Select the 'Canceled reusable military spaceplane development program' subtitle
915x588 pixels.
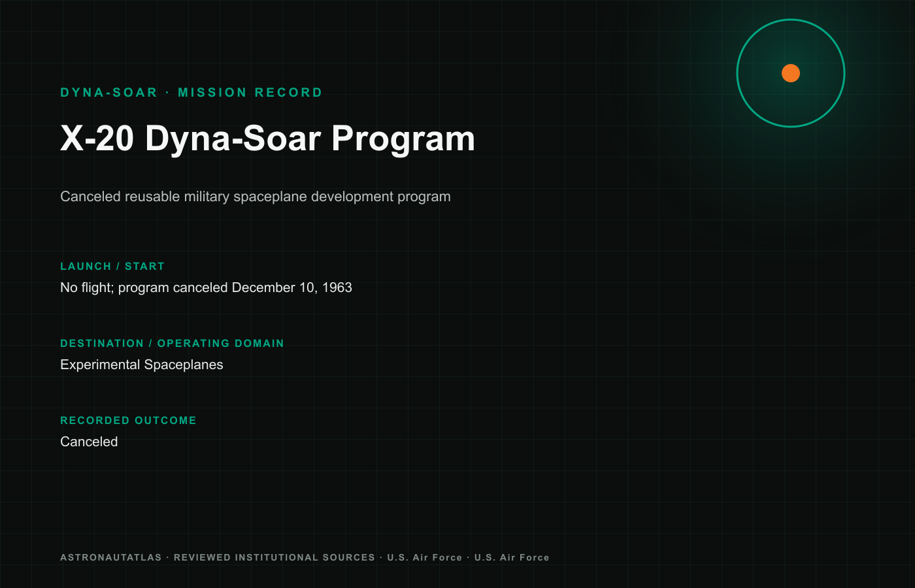tap(256, 197)
